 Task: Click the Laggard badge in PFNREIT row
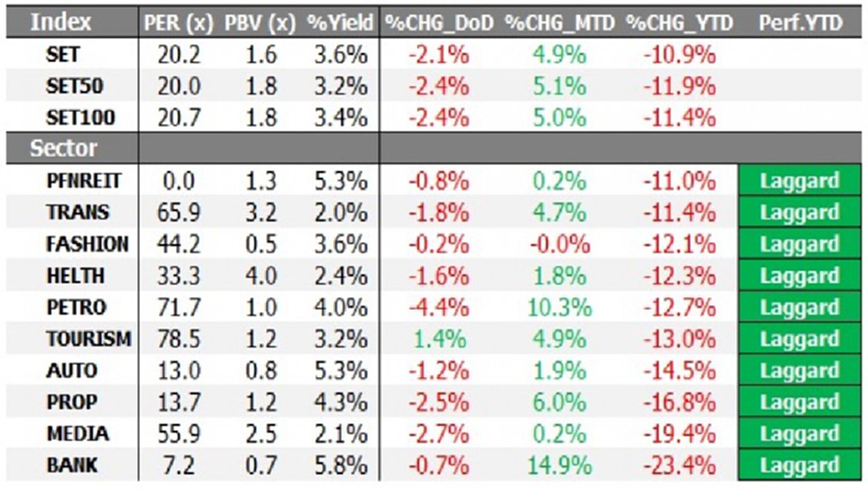pos(800,182)
